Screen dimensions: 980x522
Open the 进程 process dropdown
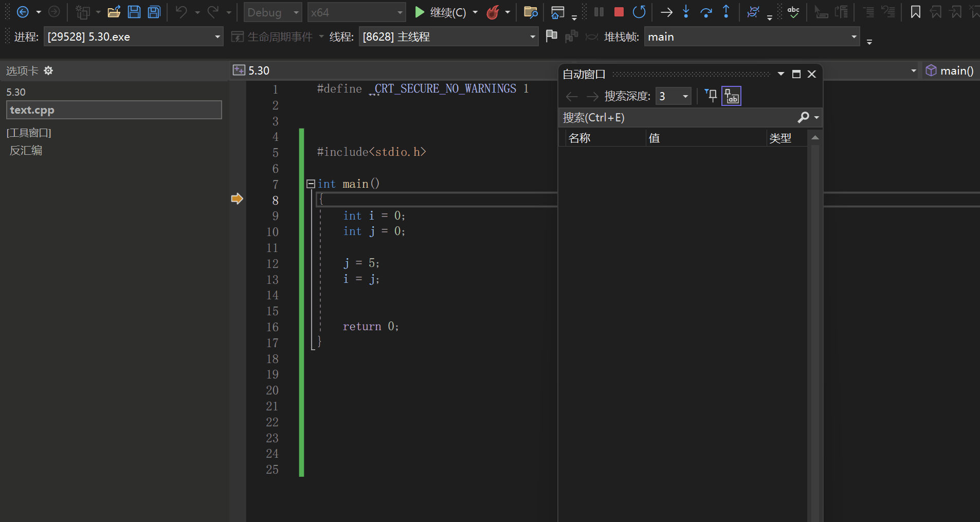coord(133,37)
